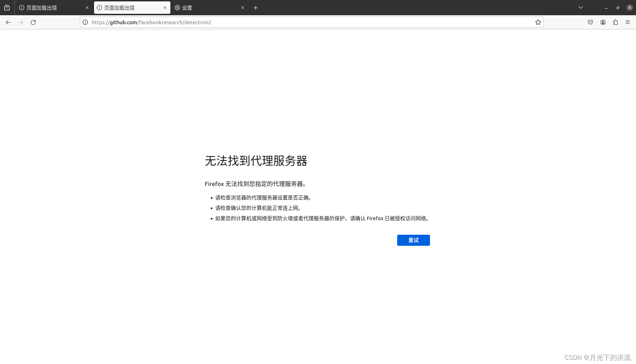Expand the tab overview arrow next to tabs
This screenshot has height=364, width=636.
580,7
